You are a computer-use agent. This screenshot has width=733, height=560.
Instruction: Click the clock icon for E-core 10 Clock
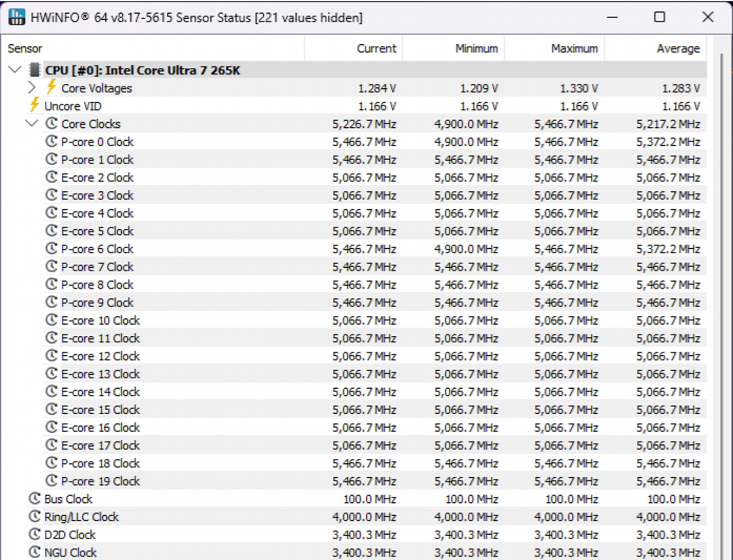click(52, 320)
